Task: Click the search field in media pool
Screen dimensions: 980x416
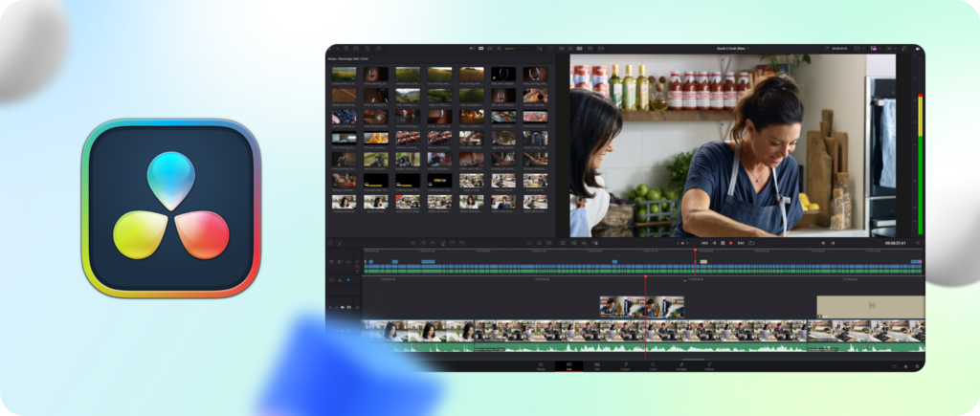Action: [x=519, y=48]
